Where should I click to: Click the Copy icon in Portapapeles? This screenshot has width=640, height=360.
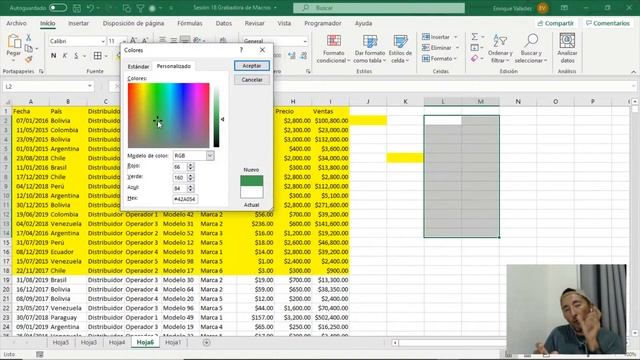coord(29,49)
